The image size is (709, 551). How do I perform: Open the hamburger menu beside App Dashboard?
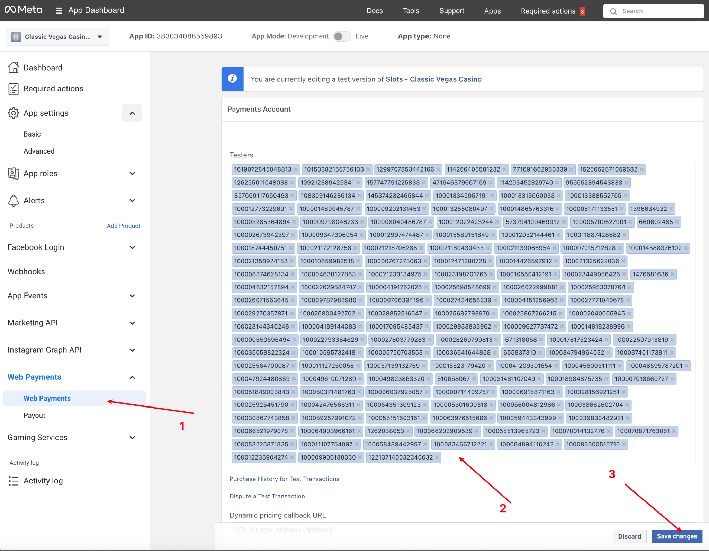click(x=60, y=11)
